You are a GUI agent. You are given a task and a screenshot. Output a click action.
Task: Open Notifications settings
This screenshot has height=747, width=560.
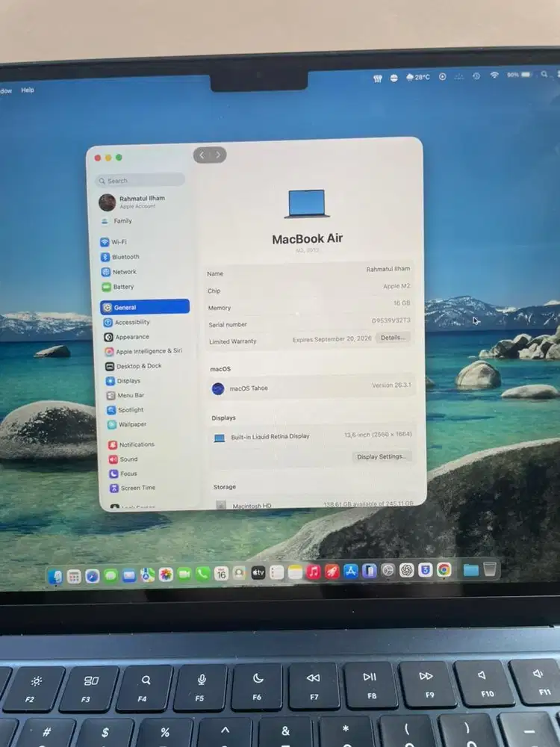[x=131, y=444]
